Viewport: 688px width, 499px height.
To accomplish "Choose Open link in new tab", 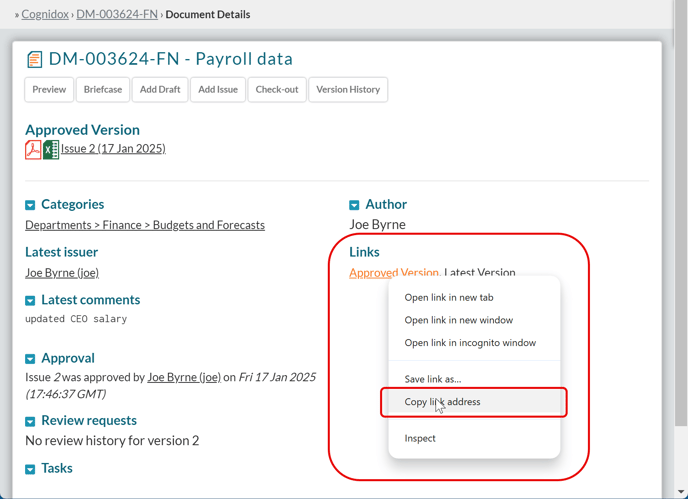I will click(448, 297).
